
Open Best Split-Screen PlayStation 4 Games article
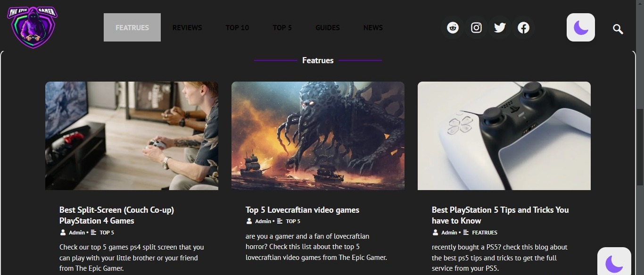(116, 215)
